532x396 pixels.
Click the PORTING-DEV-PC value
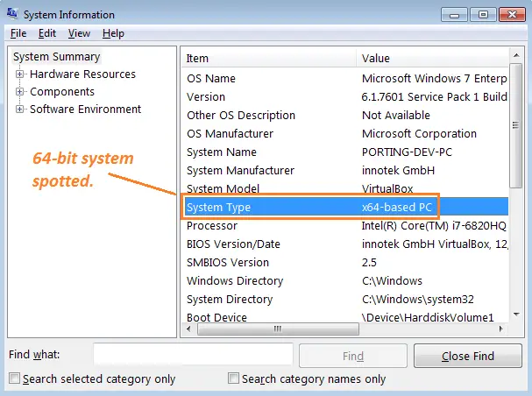tap(407, 152)
